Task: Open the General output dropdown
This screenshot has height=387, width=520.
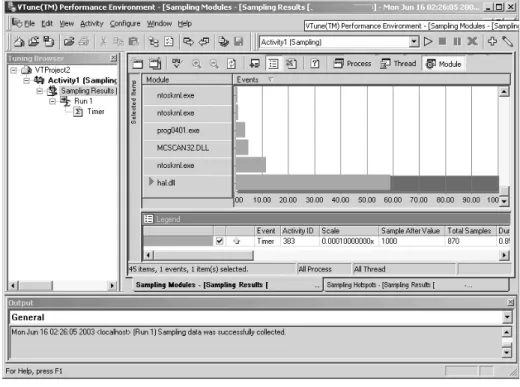Action: pos(507,317)
